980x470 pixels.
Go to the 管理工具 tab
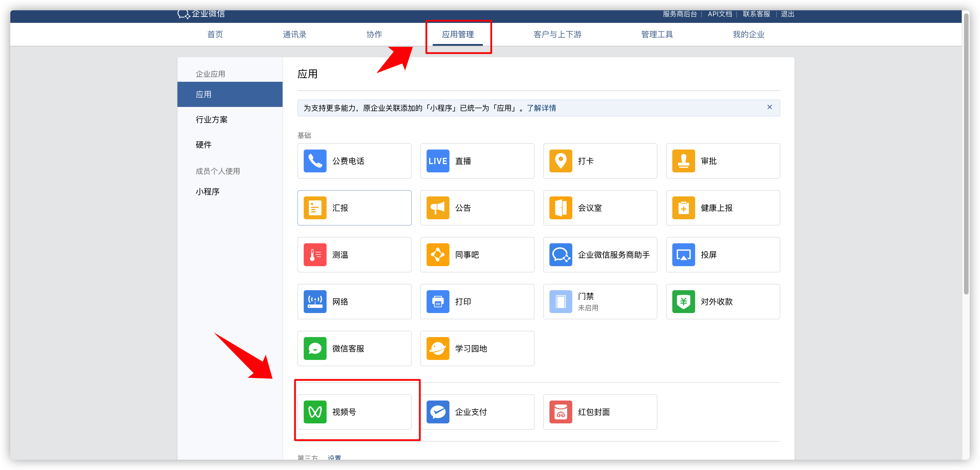click(657, 35)
